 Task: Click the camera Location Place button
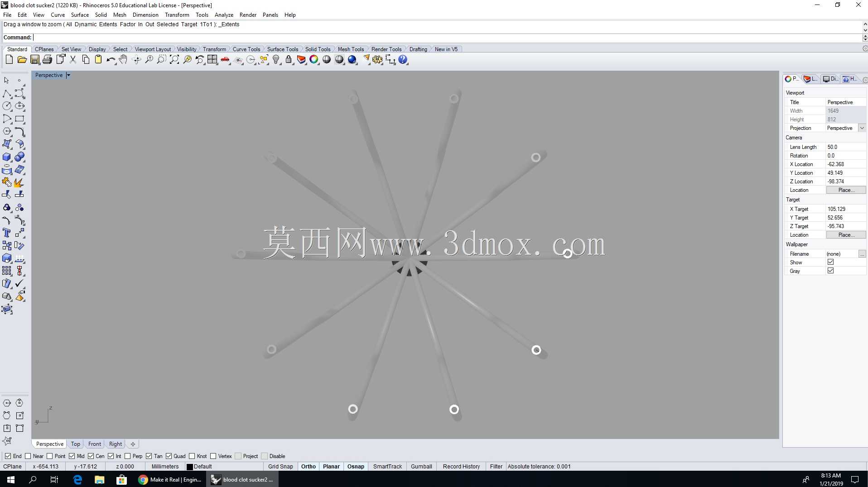846,190
